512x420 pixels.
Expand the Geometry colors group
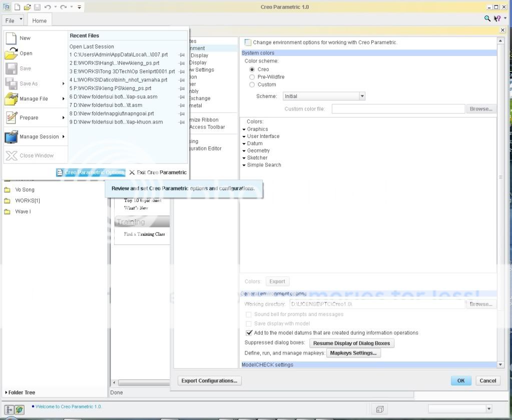[244, 151]
